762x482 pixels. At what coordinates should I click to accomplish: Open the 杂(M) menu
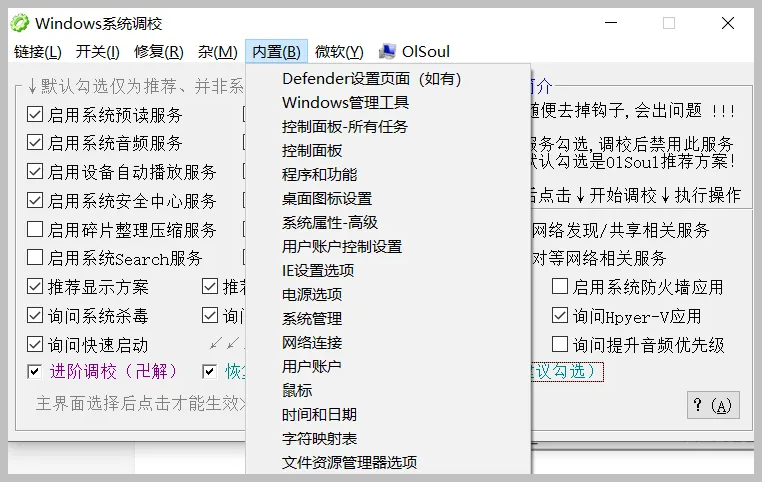pyautogui.click(x=218, y=52)
